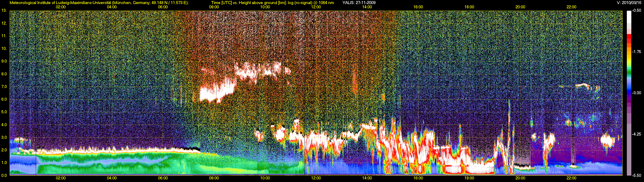This screenshot has width=644, height=182.
Task: Click the -0.50 colorbar value label
Action: tap(637, 10)
